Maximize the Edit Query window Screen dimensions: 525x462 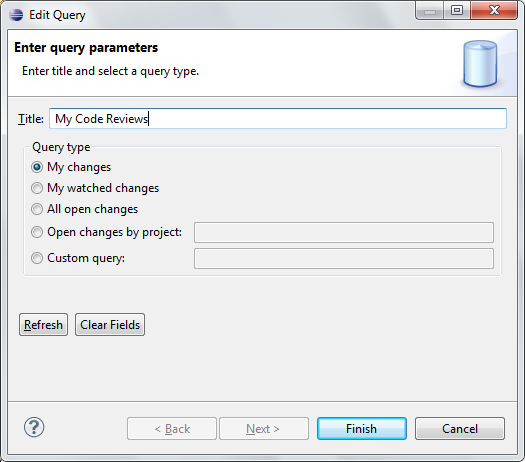457,10
